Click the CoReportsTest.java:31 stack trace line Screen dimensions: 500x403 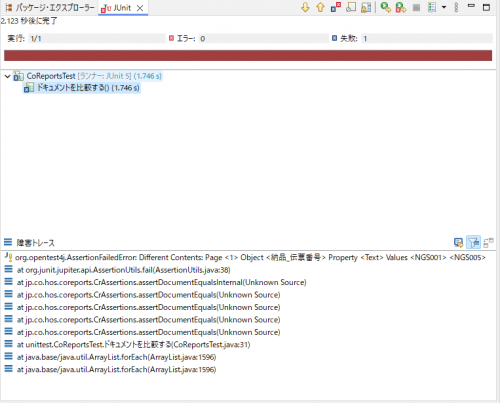click(x=128, y=344)
